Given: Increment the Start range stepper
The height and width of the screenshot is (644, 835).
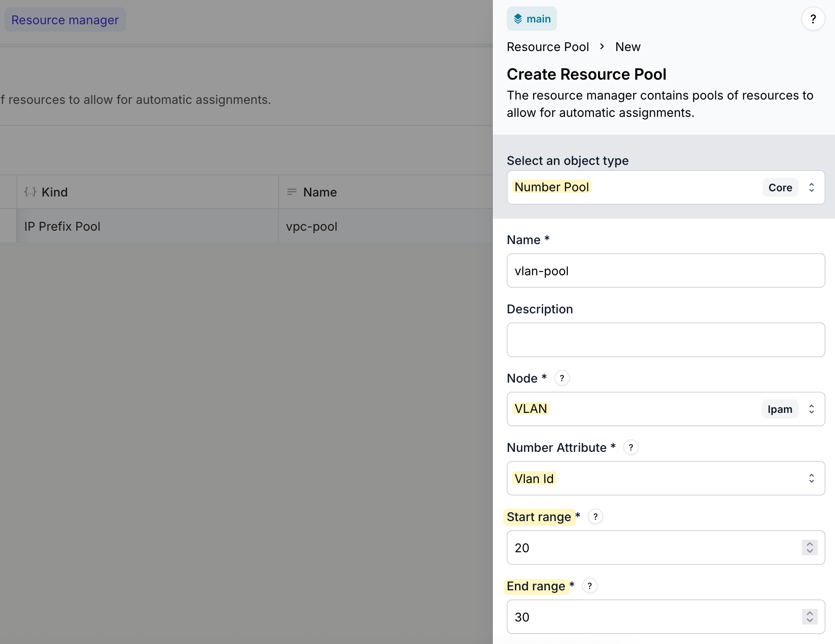Looking at the screenshot, I should click(809, 544).
